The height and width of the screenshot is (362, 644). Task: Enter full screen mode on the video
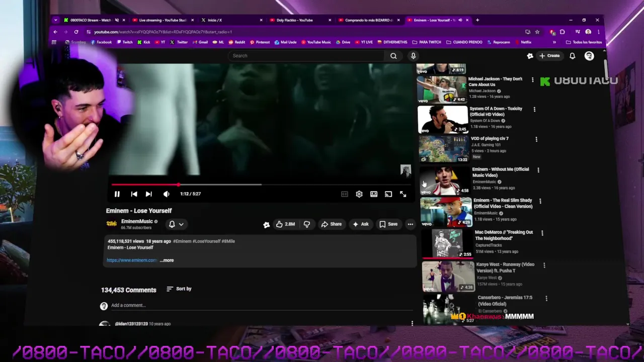tap(403, 194)
